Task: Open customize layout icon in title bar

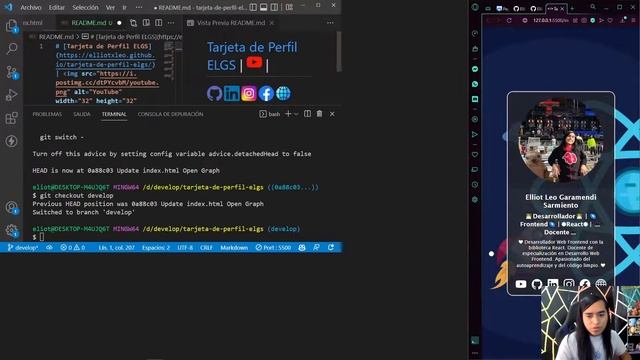Action: (289, 7)
